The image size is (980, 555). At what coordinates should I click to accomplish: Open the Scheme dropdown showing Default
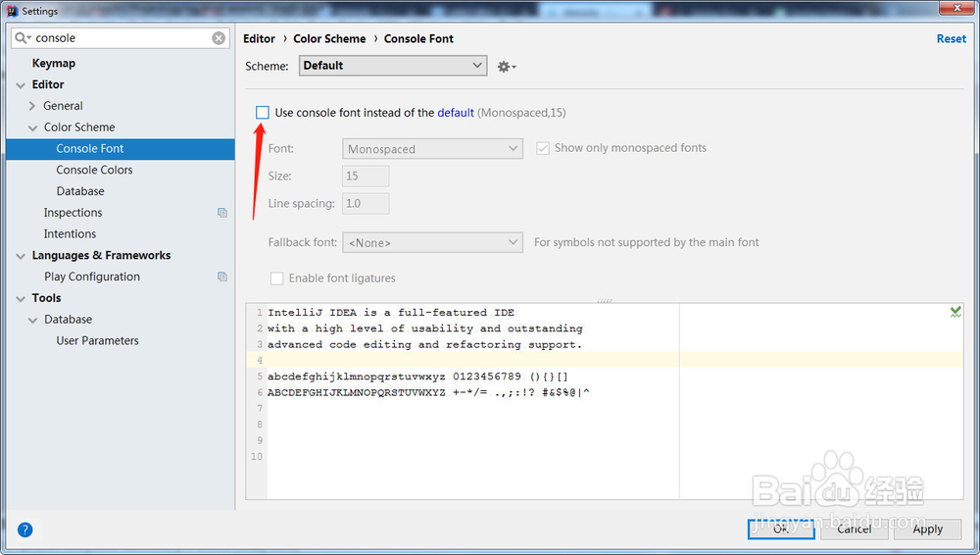pyautogui.click(x=393, y=66)
